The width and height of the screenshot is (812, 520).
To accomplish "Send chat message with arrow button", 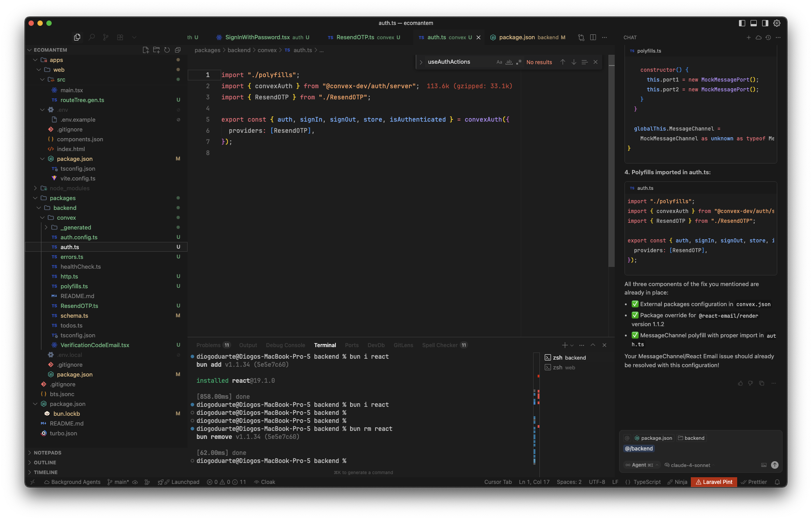I will click(775, 465).
